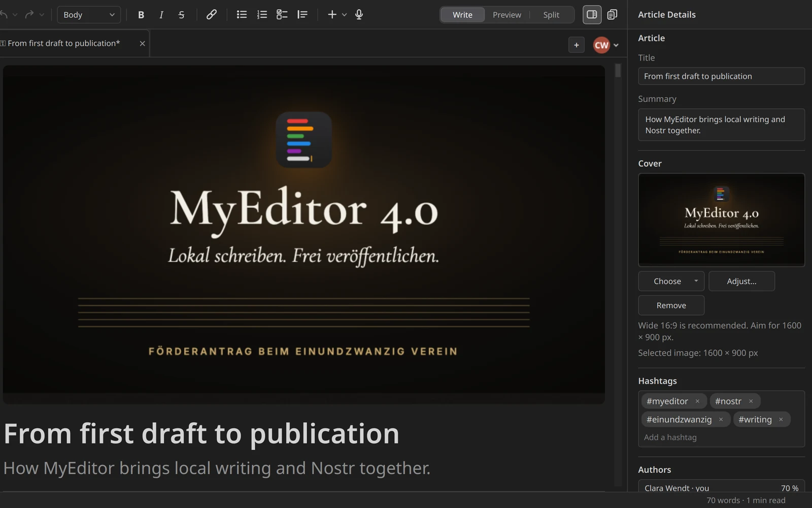
Task: Click the '70 words · 1 min read' status
Action: click(x=746, y=500)
